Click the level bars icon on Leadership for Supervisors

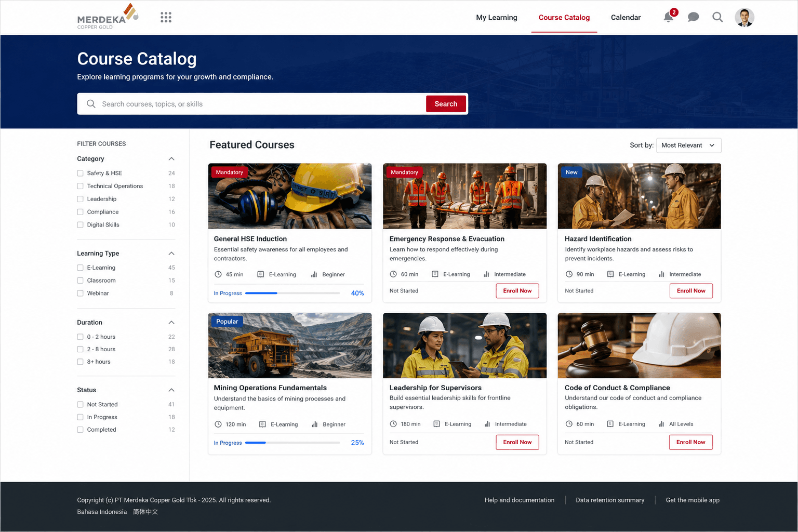(x=487, y=424)
